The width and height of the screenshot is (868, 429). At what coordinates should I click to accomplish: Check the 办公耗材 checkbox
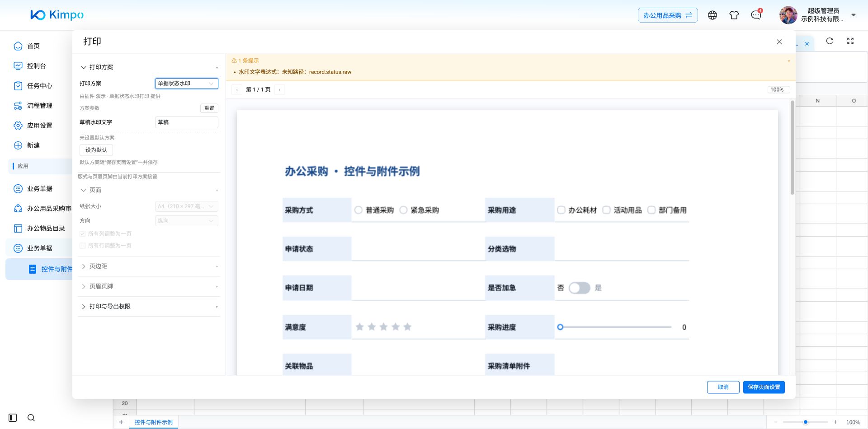(x=561, y=210)
